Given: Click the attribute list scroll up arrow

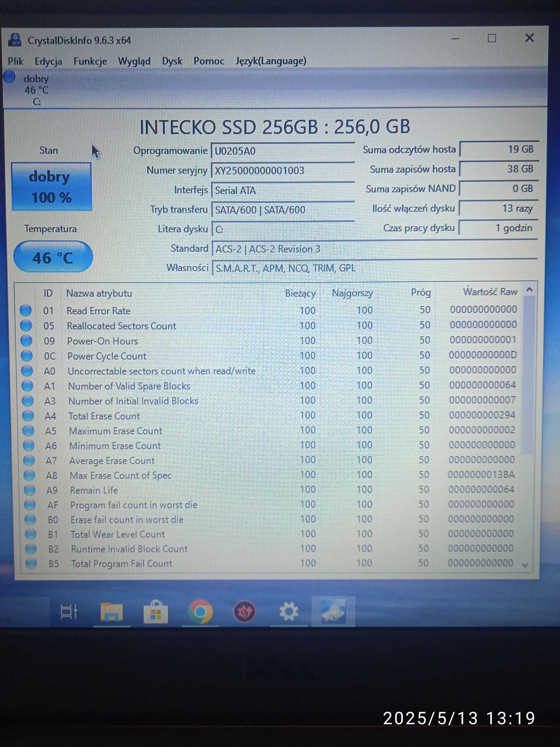Looking at the screenshot, I should point(529,290).
